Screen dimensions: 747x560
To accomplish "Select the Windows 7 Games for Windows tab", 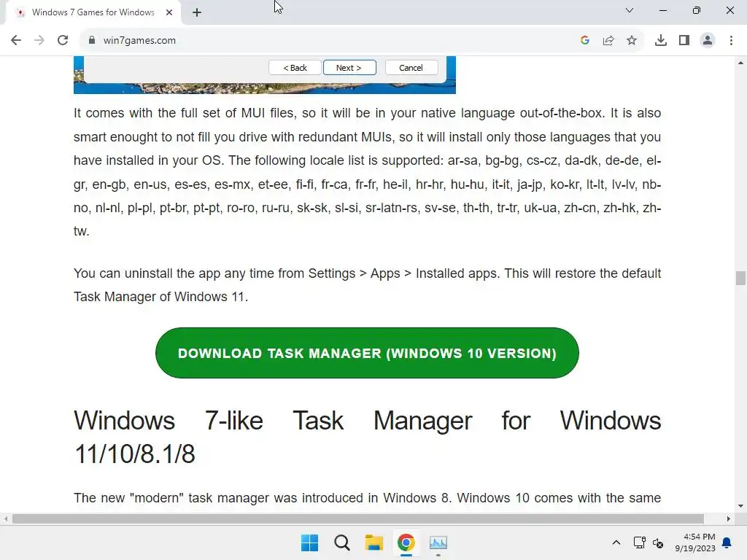I will click(x=93, y=12).
